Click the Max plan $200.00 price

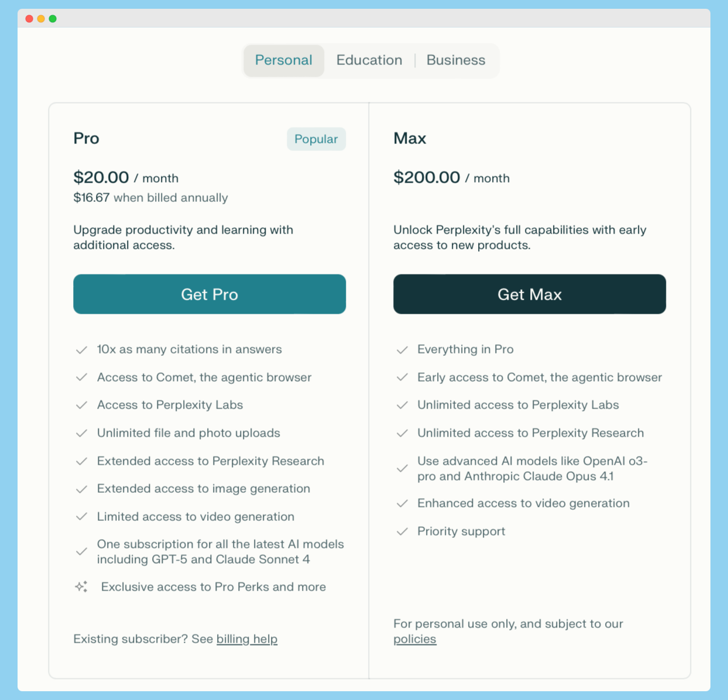point(427,177)
